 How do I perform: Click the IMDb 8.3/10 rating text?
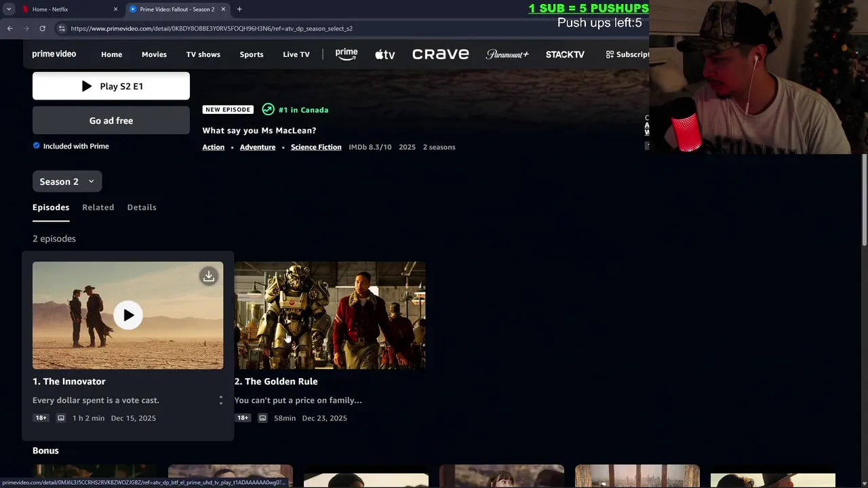point(370,147)
